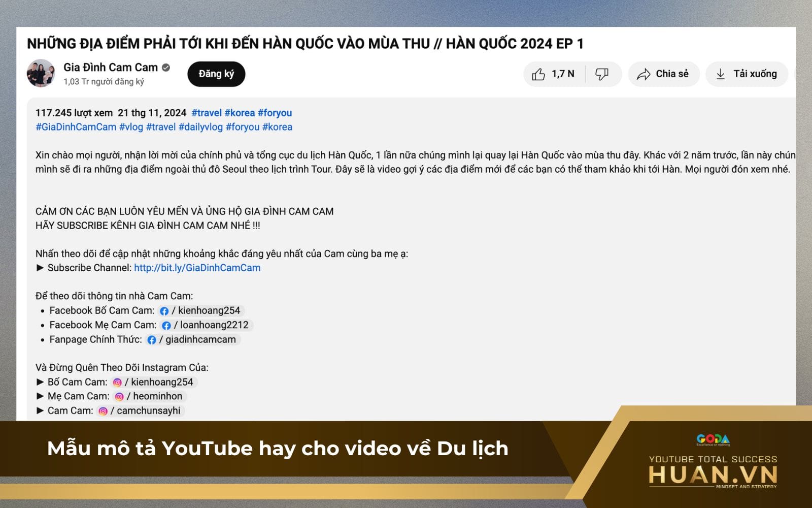Image resolution: width=812 pixels, height=508 pixels.
Task: Open #travel hashtag on second hashtag line
Action: coord(161,127)
